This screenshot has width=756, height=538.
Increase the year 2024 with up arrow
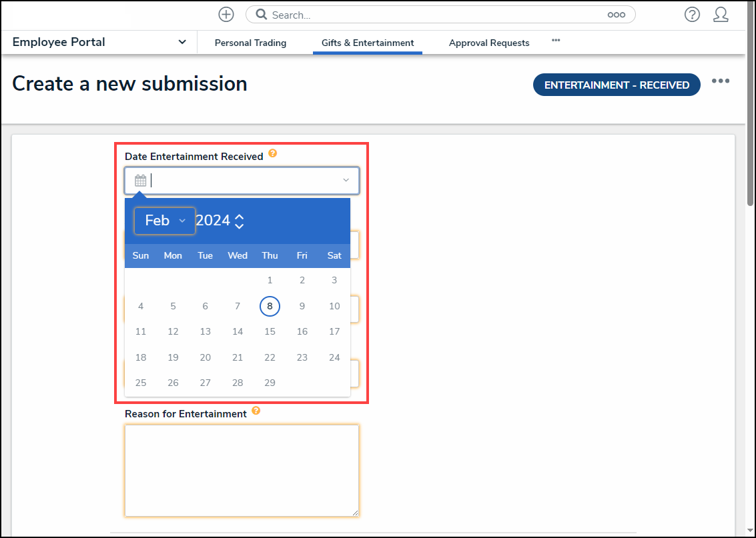[240, 216]
